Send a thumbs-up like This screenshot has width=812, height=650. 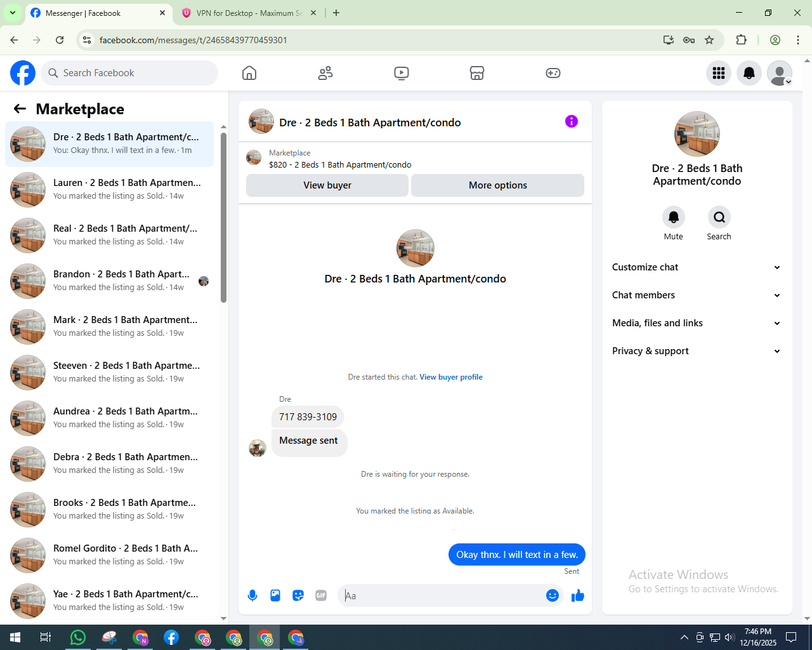point(578,595)
